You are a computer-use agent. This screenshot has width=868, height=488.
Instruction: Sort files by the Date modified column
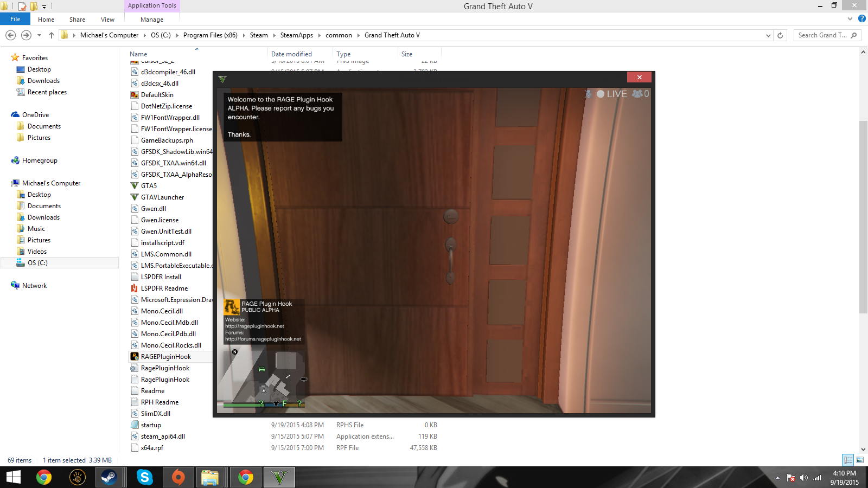[x=300, y=54]
